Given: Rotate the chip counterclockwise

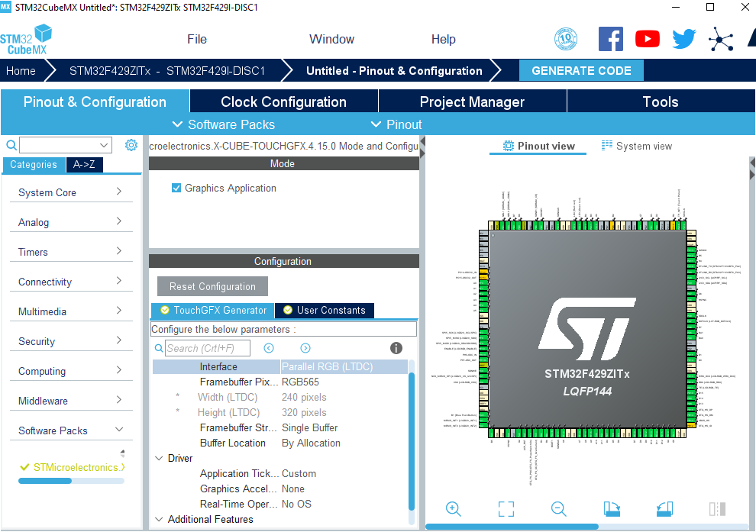Looking at the screenshot, I should point(664,509).
